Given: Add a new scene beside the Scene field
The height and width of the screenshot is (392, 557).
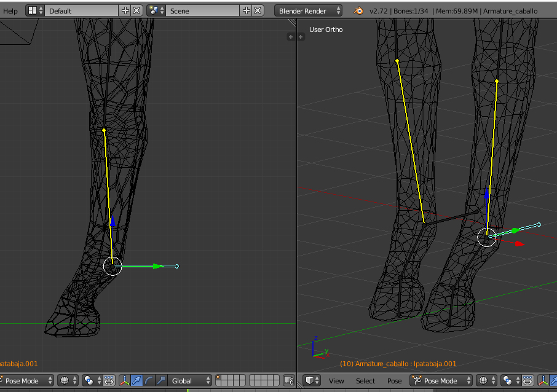Looking at the screenshot, I should (x=247, y=11).
